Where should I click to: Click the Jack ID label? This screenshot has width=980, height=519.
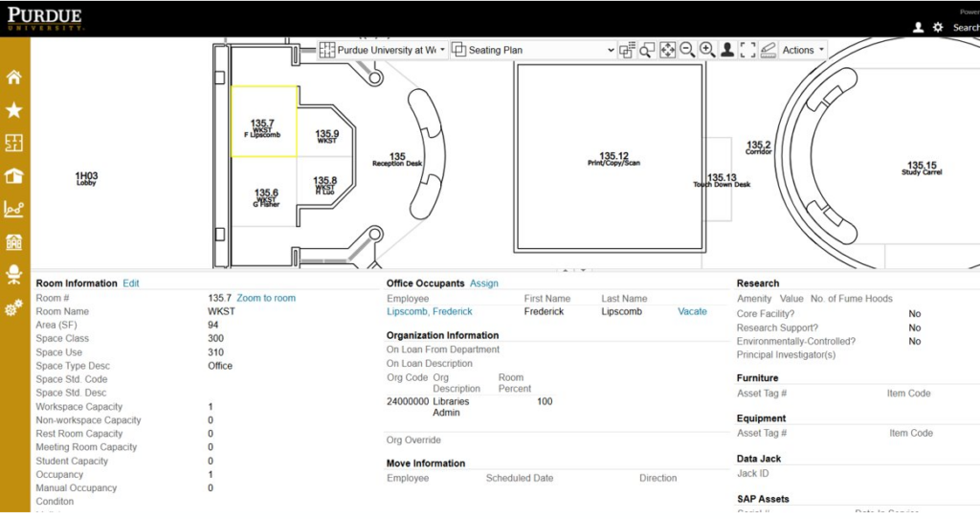(x=752, y=473)
